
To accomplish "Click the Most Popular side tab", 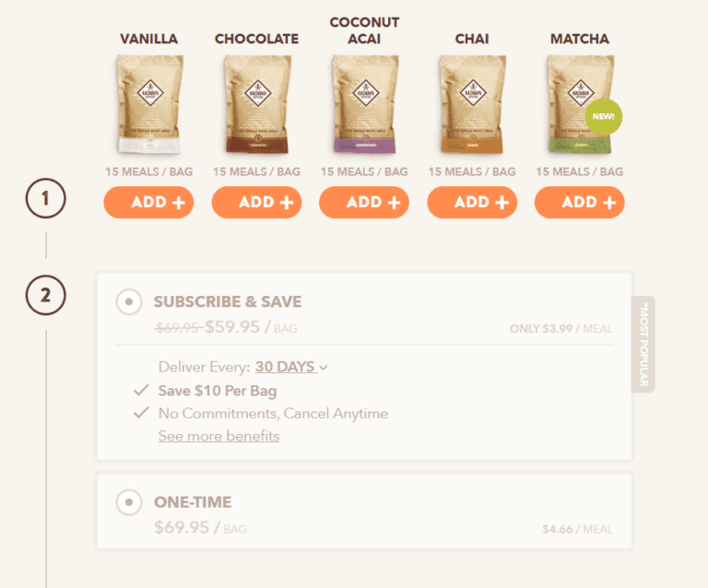I will 643,344.
